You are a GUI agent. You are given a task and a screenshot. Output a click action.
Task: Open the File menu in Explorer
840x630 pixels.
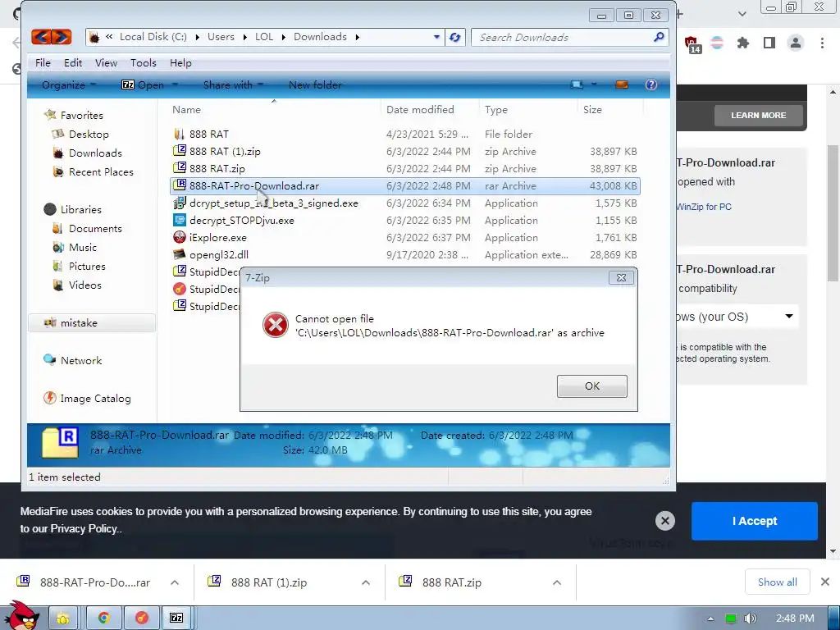(43, 62)
